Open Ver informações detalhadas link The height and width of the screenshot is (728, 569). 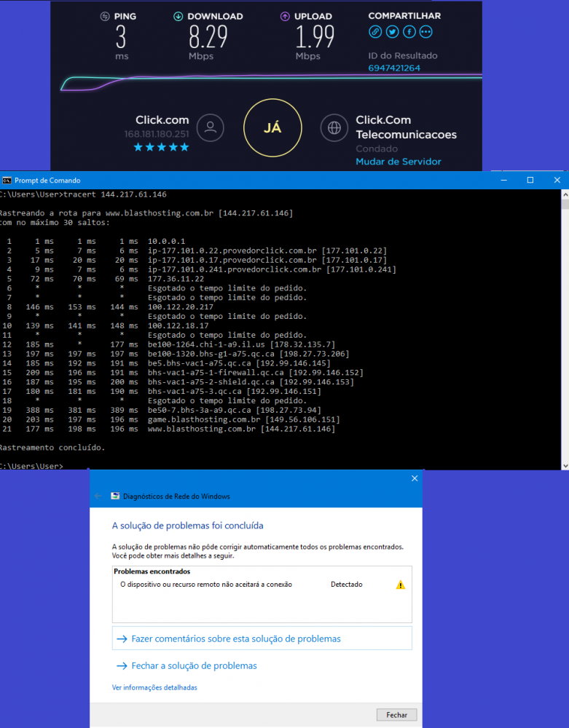[154, 687]
